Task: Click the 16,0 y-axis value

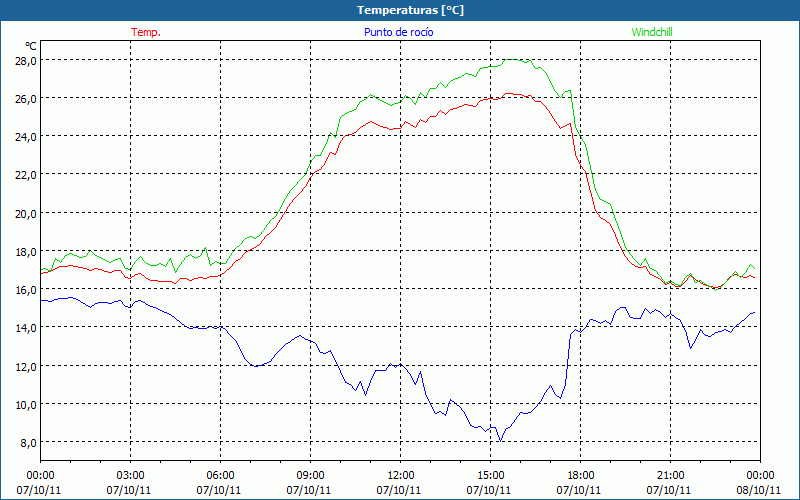Action: click(x=25, y=290)
